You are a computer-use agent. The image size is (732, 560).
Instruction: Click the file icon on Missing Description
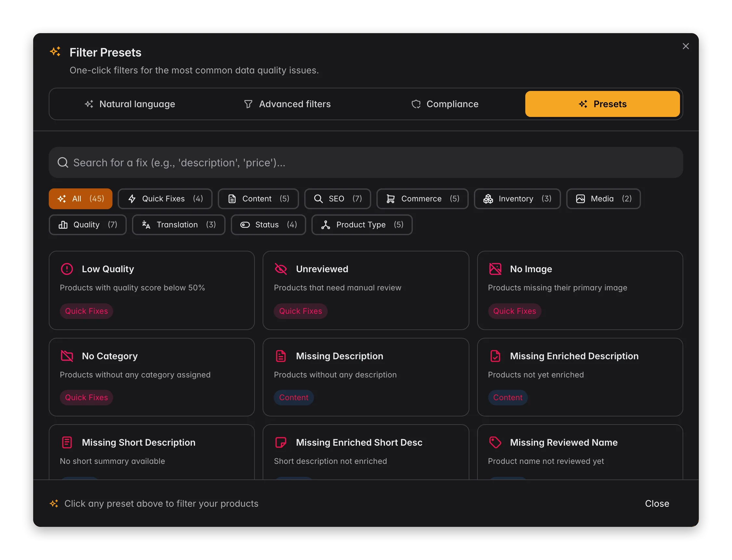[x=281, y=356]
